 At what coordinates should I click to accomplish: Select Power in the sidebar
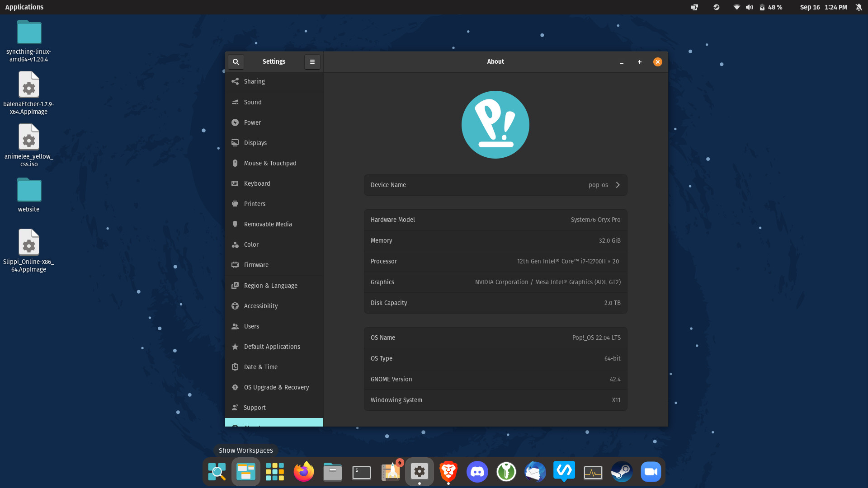tap(274, 122)
